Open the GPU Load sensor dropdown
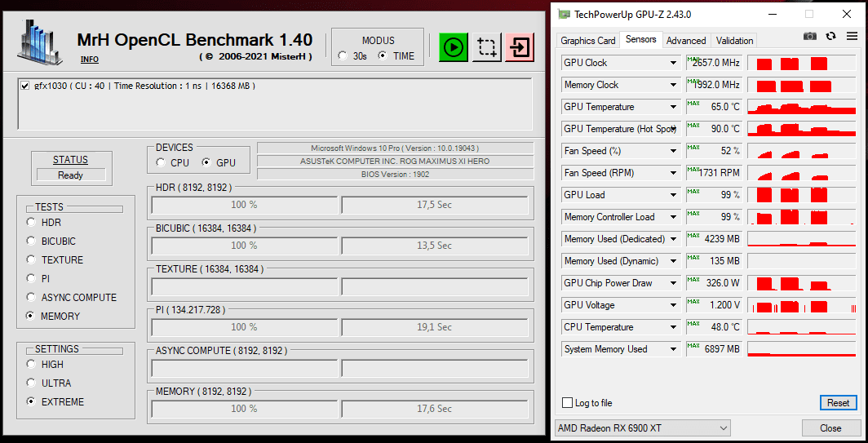 [673, 195]
